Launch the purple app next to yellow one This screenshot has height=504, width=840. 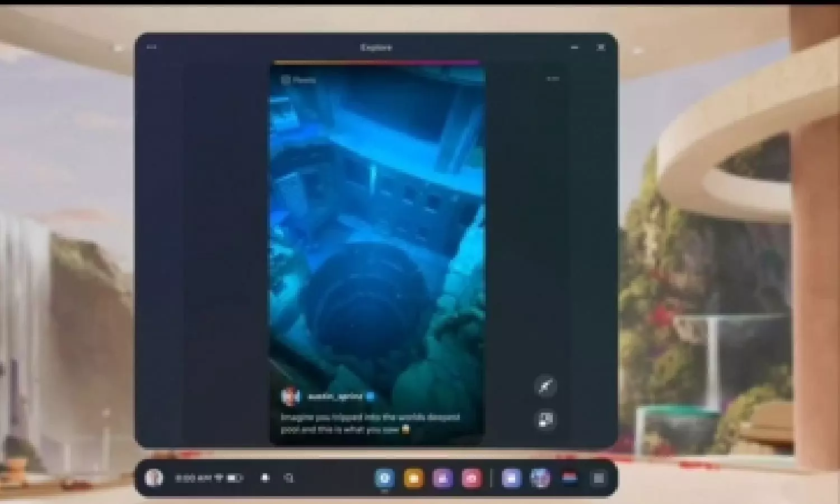click(442, 478)
